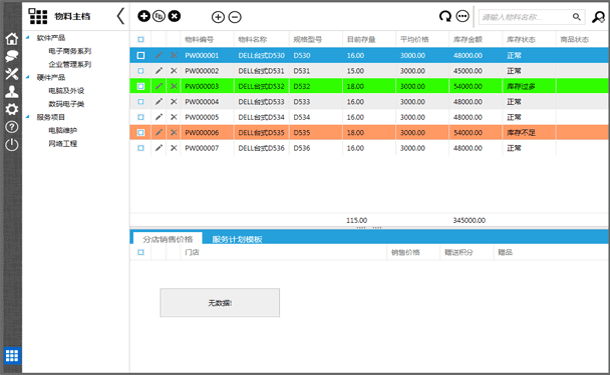Click the power logout sidebar icon
The height and width of the screenshot is (375, 610).
12,145
